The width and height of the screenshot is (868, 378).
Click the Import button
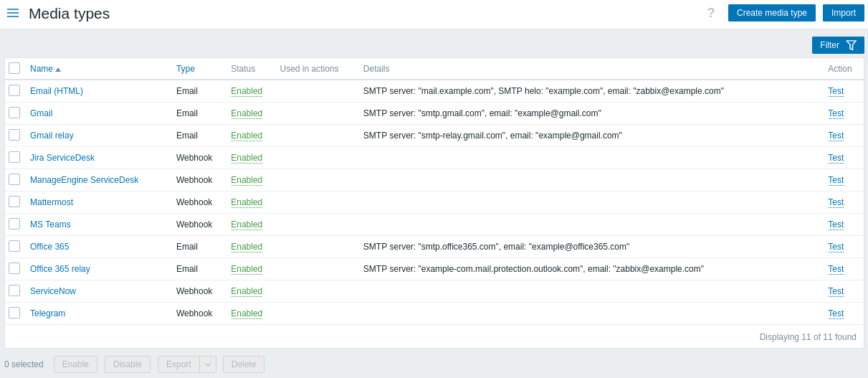pyautogui.click(x=844, y=13)
